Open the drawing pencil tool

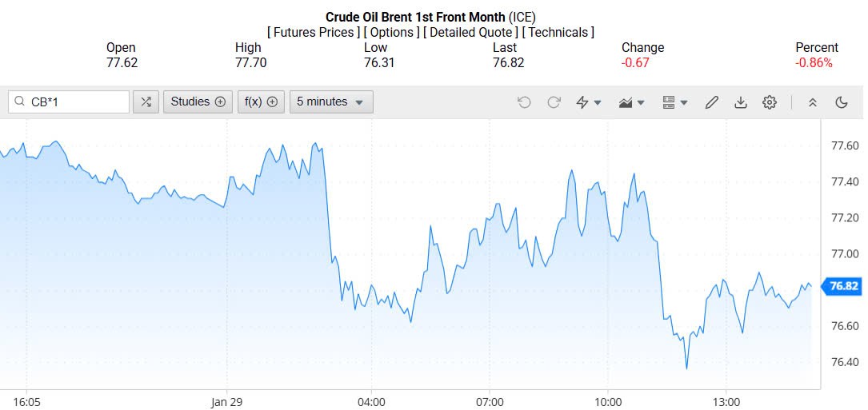(x=711, y=102)
